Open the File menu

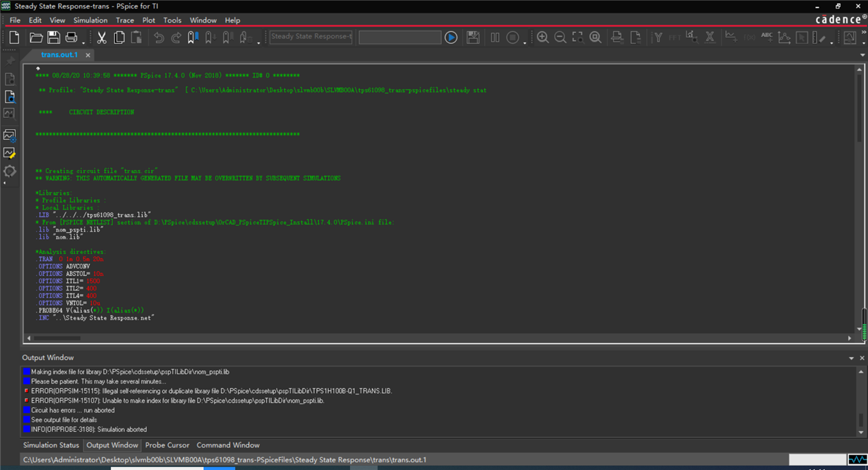(x=15, y=20)
